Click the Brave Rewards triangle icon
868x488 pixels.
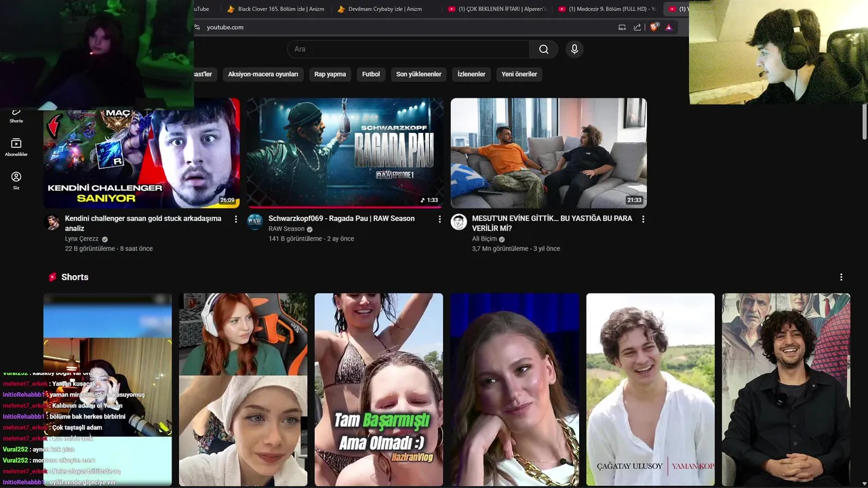click(669, 27)
